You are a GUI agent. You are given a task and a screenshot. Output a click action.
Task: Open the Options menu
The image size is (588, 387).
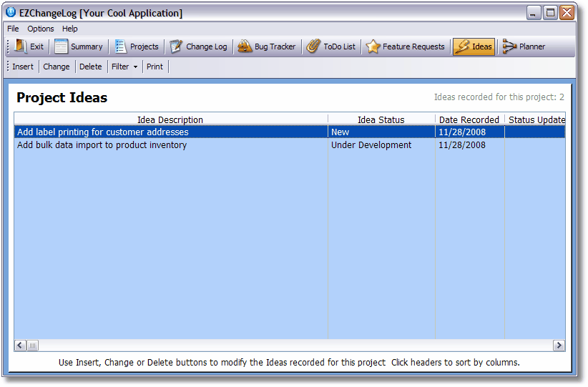click(41, 29)
